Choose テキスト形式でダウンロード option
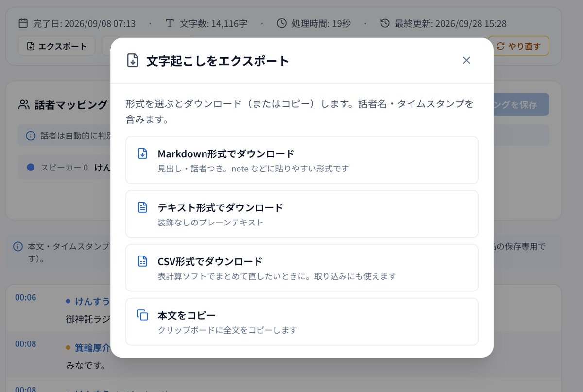Image resolution: width=583 pixels, height=392 pixels. pyautogui.click(x=302, y=214)
